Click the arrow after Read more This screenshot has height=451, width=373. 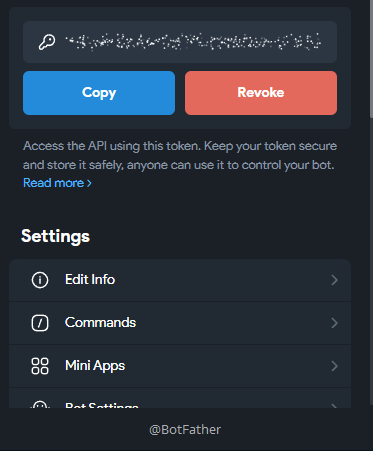[x=89, y=183]
